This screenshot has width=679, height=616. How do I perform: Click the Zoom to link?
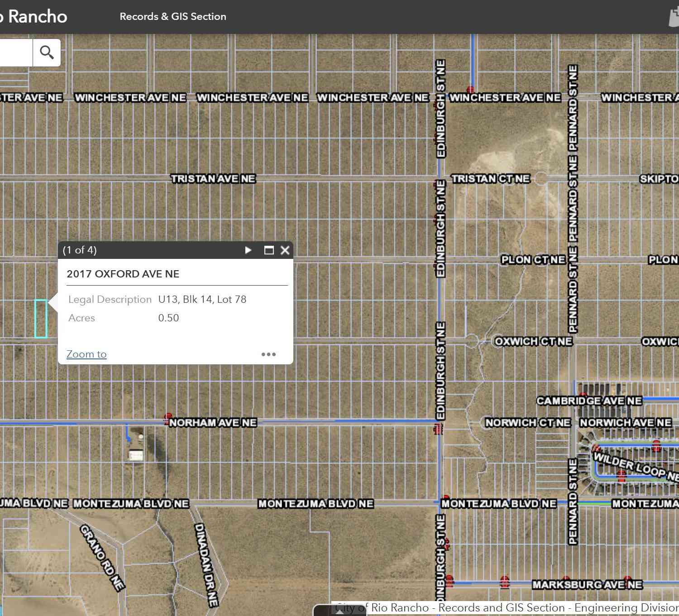[86, 354]
